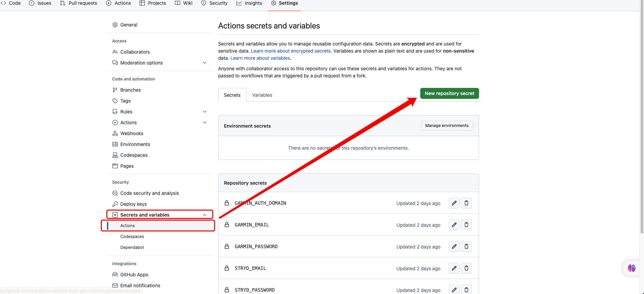This screenshot has width=644, height=294.
Task: Delete the STRYD_EMAIL secret trash icon
Action: [x=466, y=268]
